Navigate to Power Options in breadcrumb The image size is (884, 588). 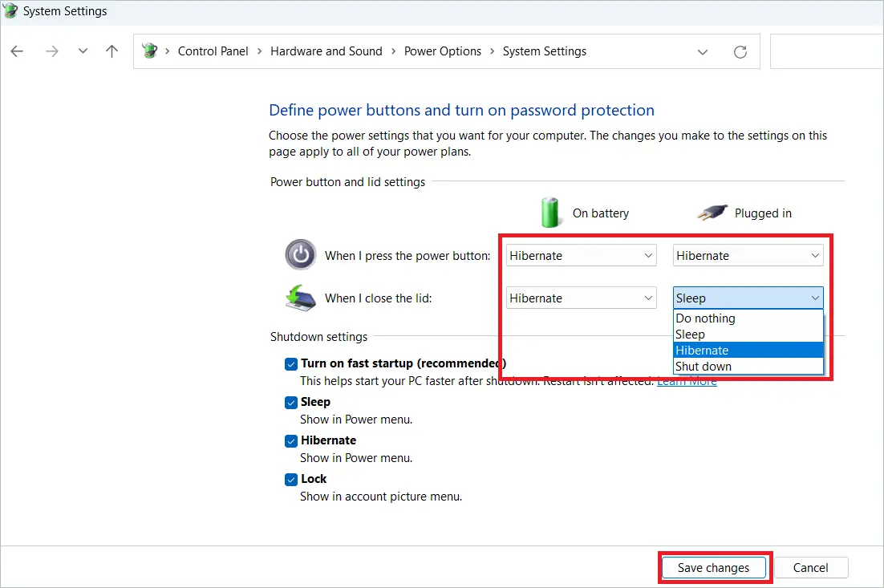(443, 51)
